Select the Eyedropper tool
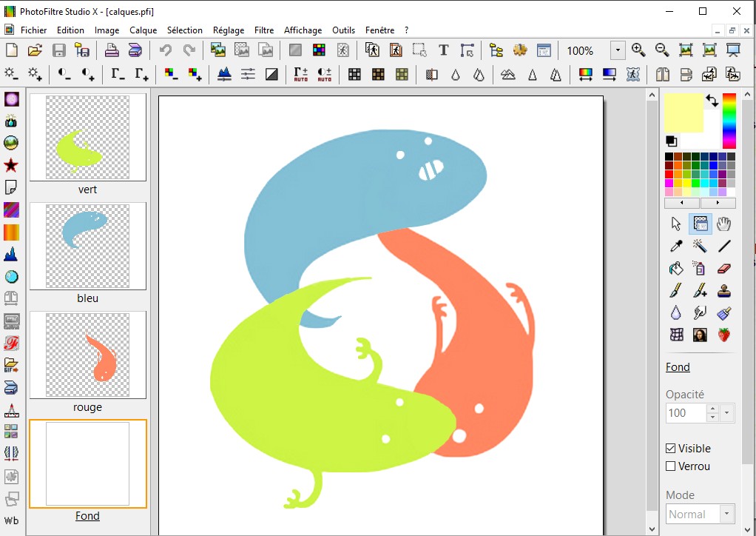The width and height of the screenshot is (756, 536). click(x=676, y=246)
